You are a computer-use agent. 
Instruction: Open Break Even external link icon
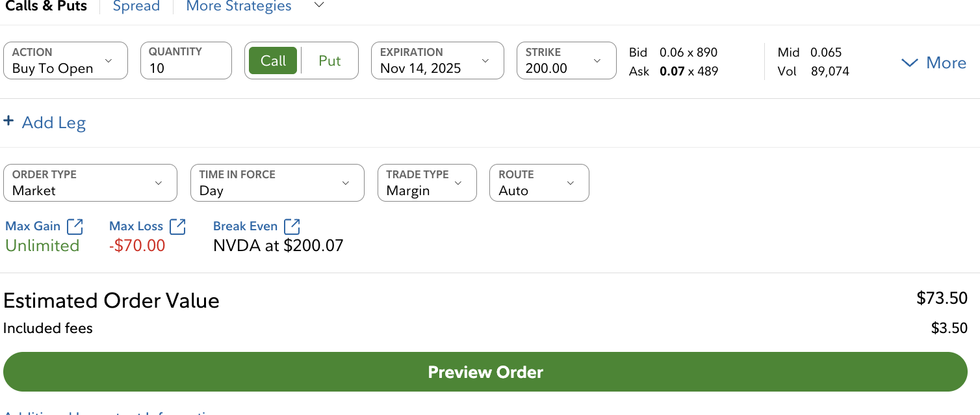292,226
